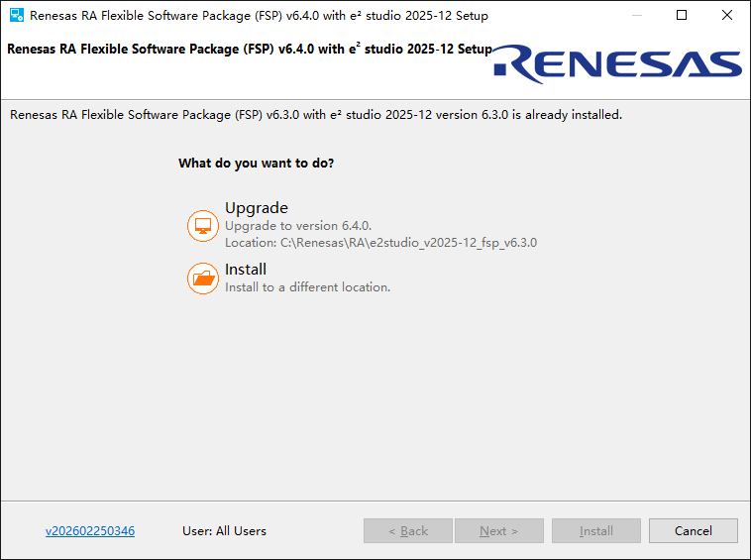Open the v202602250346 build version link
This screenshot has height=560, width=751.
[x=90, y=531]
